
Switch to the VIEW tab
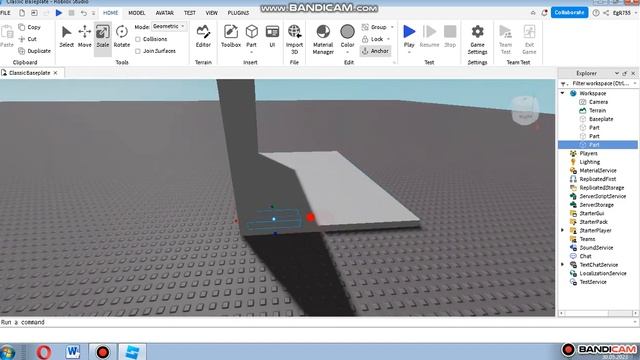click(211, 13)
